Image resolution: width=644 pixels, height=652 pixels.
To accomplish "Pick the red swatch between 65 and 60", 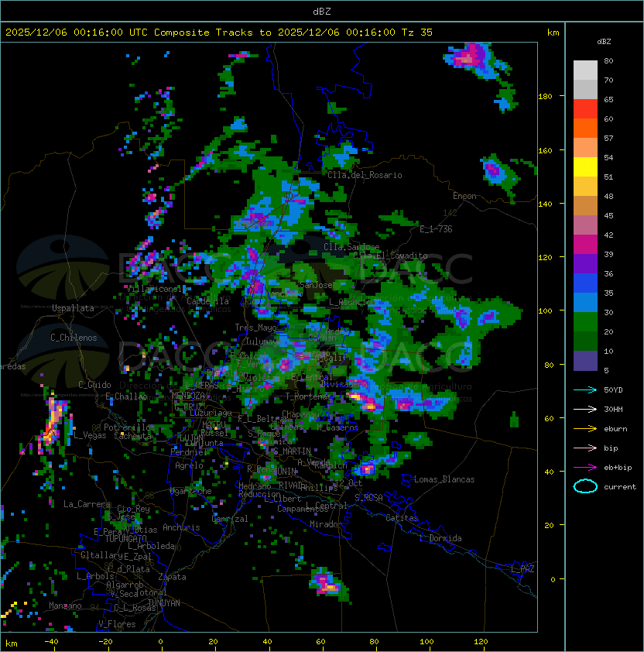I will click(x=585, y=109).
